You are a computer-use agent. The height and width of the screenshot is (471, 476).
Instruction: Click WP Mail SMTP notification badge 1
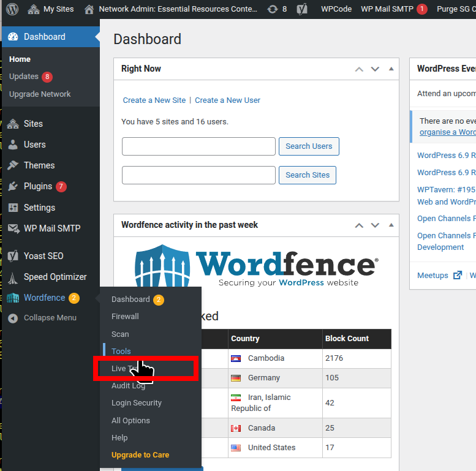(422, 9)
